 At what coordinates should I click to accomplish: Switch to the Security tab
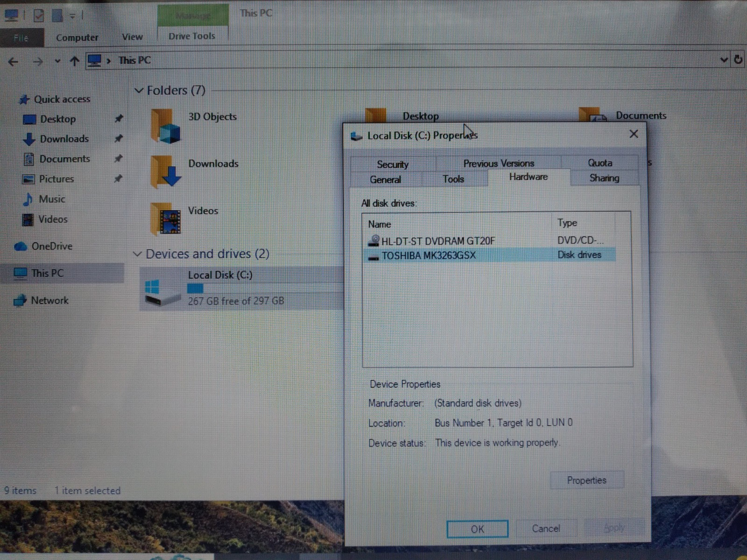[393, 164]
